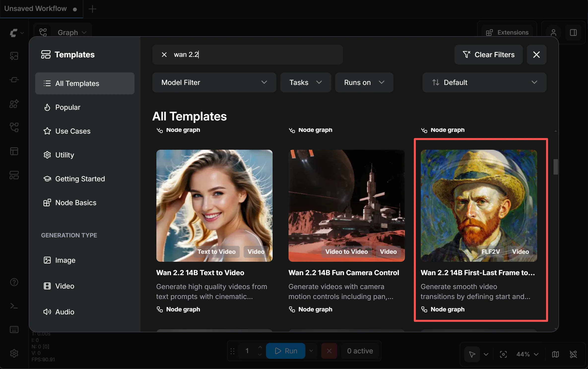The image size is (588, 369).
Task: Open Settings via the gear icon
Action: [14, 354]
